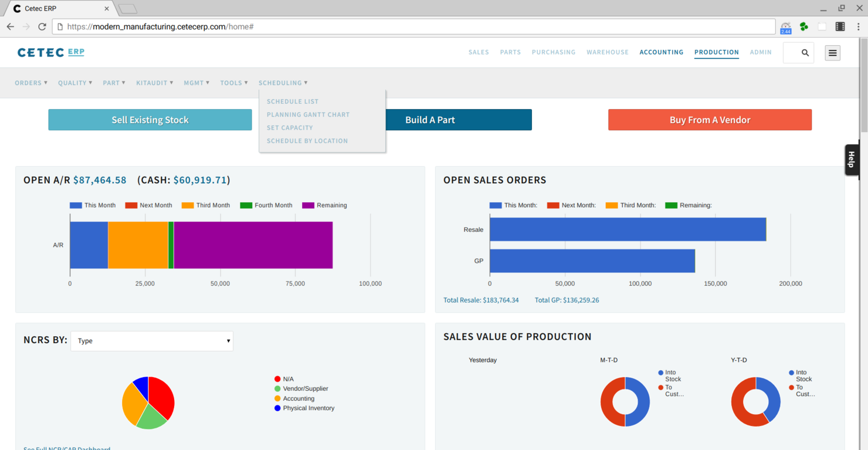868x450 pixels.
Task: Toggle the Vendor/Supplier legend in the pie chart
Action: (301, 388)
